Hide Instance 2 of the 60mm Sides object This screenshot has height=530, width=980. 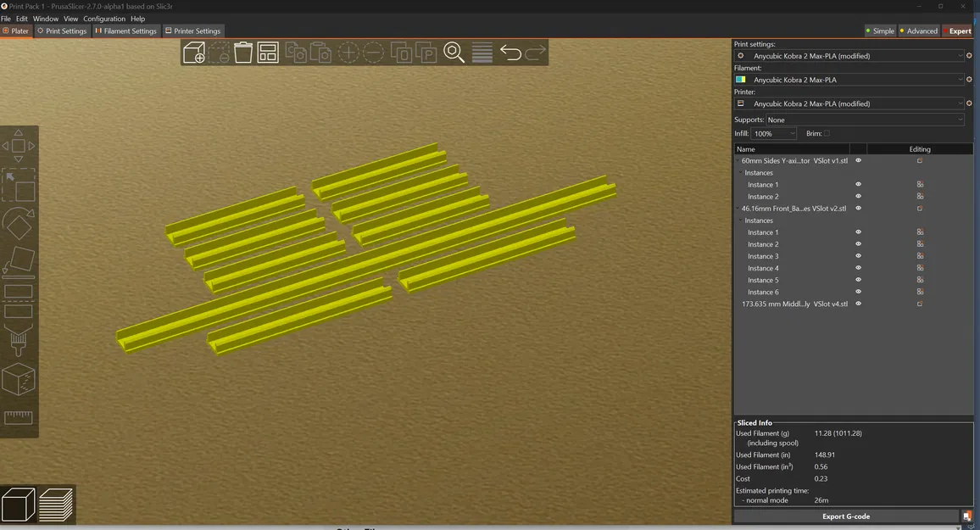pyautogui.click(x=858, y=196)
